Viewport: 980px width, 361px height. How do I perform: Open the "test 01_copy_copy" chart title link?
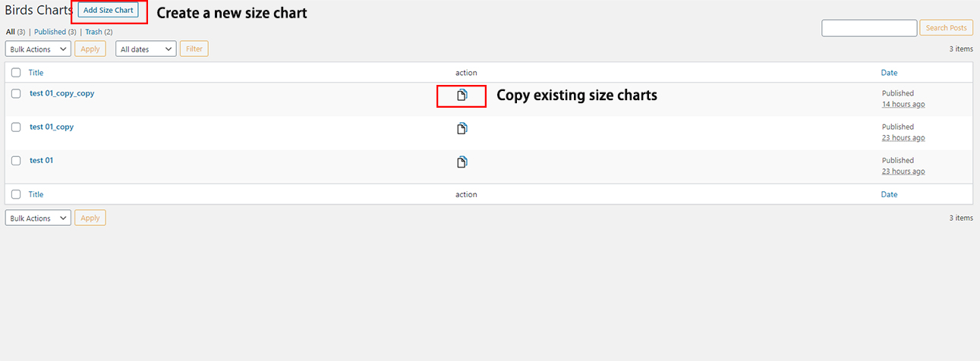click(x=61, y=93)
